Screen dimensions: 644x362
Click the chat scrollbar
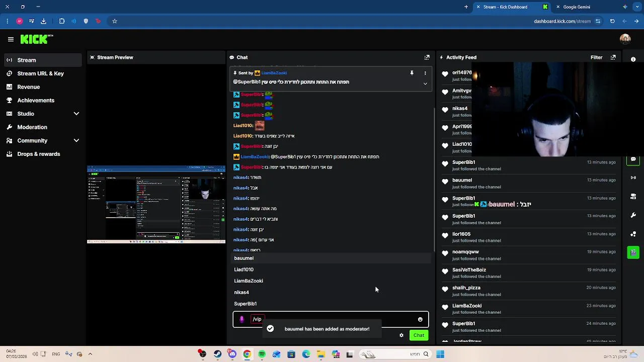(x=434, y=178)
